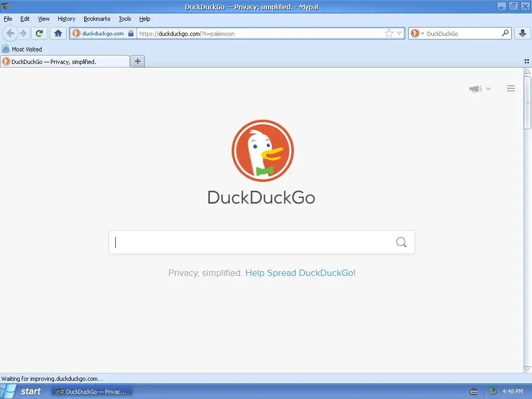Click the scrollbar down arrow

click(527, 368)
